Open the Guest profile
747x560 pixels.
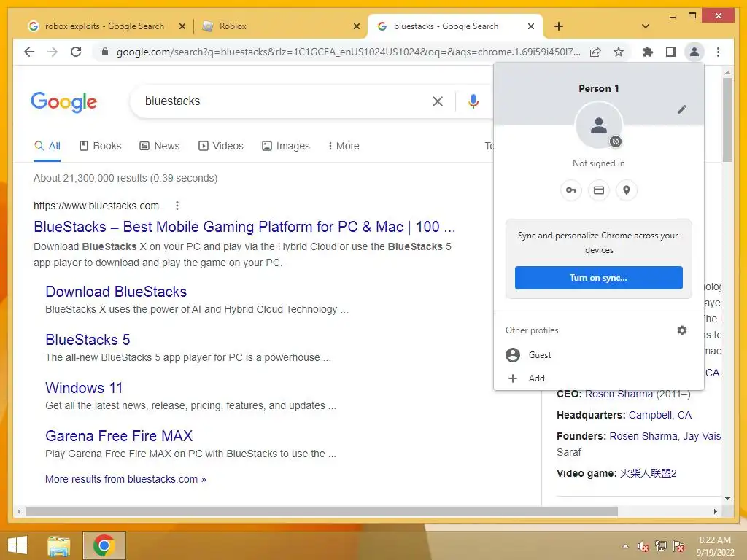[598, 355]
